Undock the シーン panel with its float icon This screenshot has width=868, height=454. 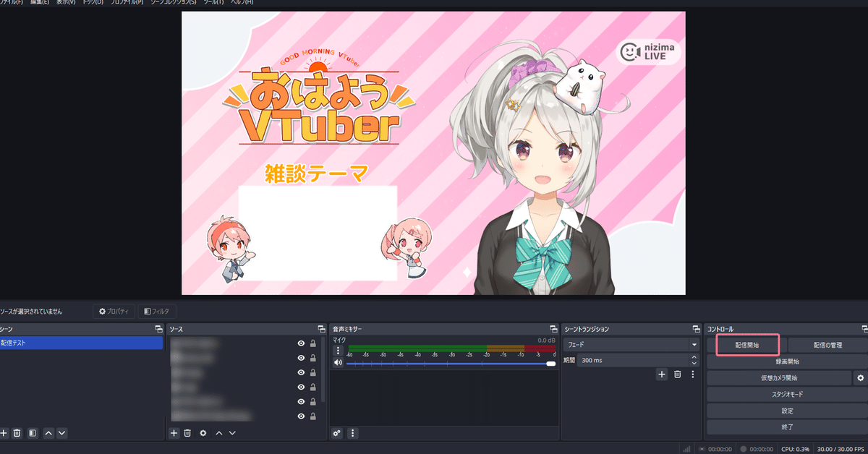pyautogui.click(x=158, y=329)
